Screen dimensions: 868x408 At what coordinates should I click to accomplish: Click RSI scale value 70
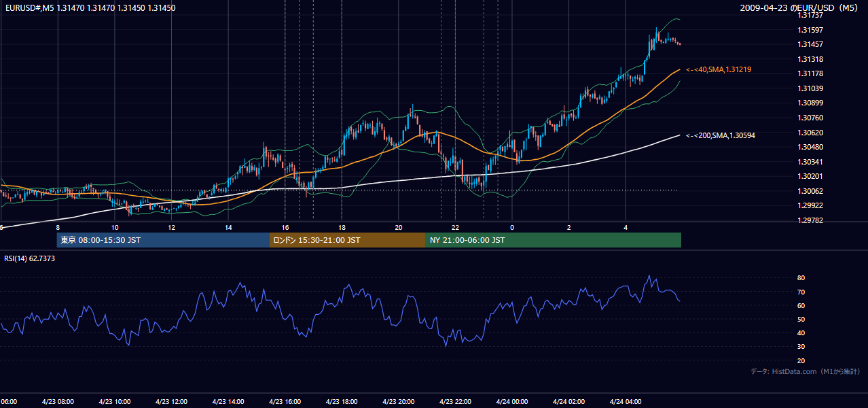pos(801,292)
